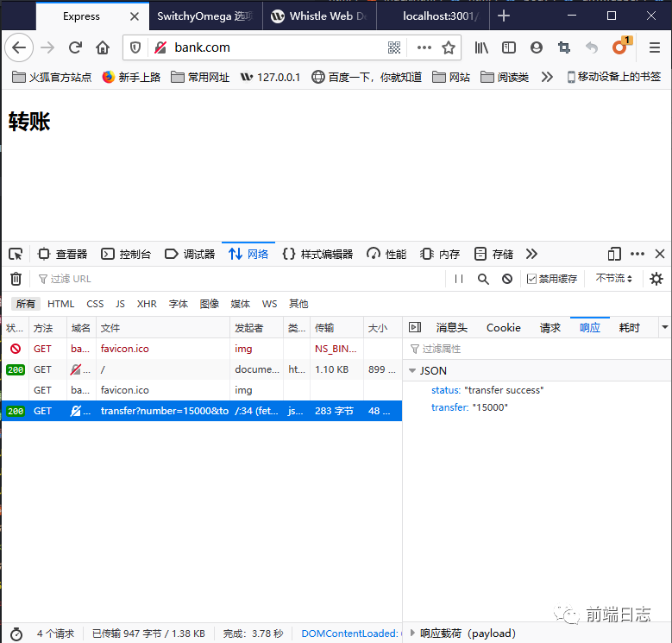Focus the bank.com address bar
This screenshot has height=643, width=672.
(274, 47)
